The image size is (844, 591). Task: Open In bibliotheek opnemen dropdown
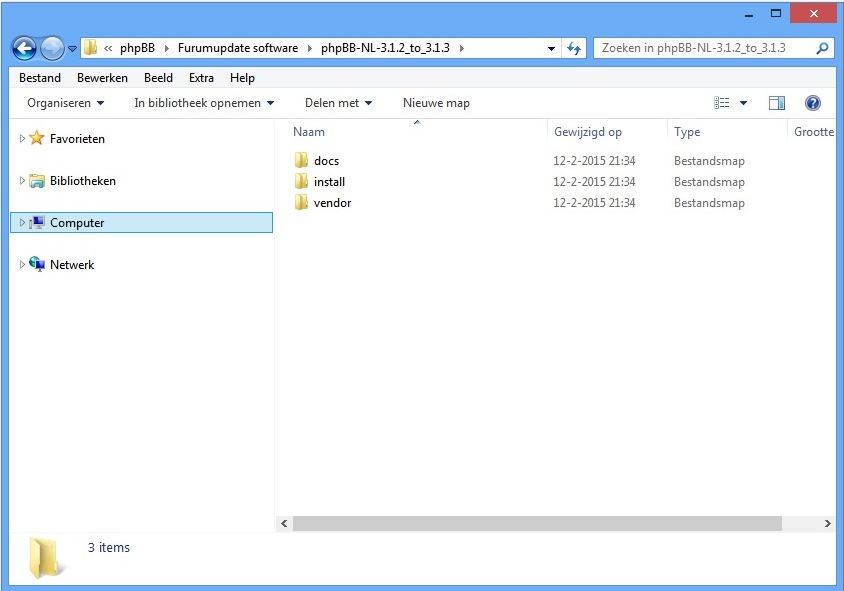point(204,103)
